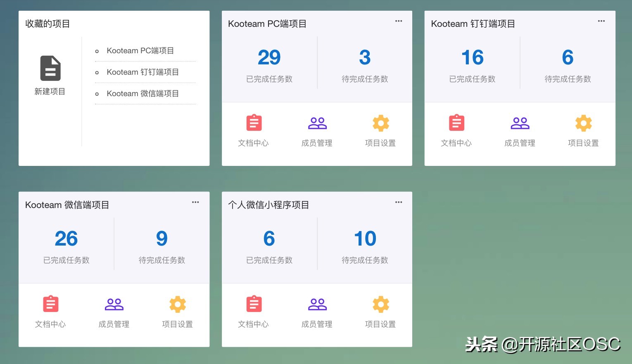Click completed count 16 in 钉钉端项目

tap(473, 57)
